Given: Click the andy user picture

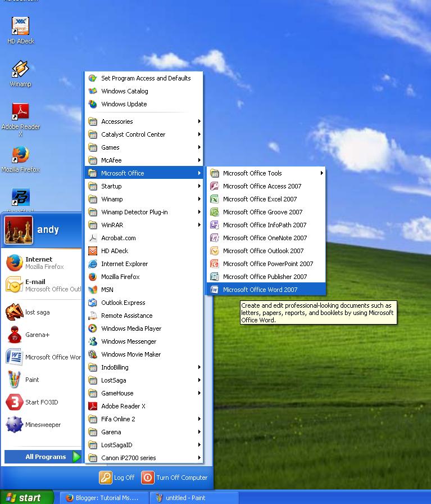Looking at the screenshot, I should click(x=19, y=230).
